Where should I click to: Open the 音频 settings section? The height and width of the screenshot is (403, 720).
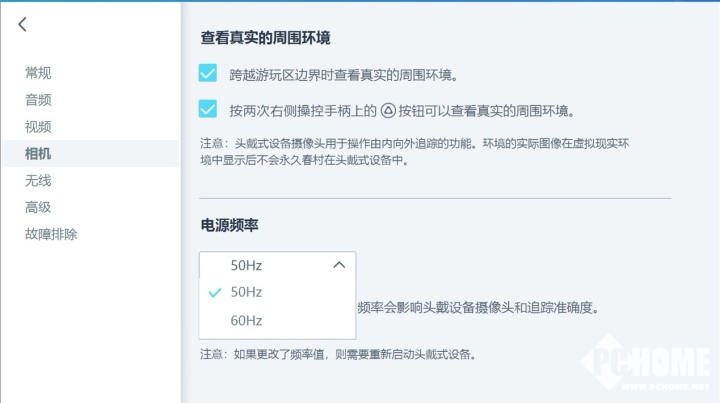pos(38,100)
